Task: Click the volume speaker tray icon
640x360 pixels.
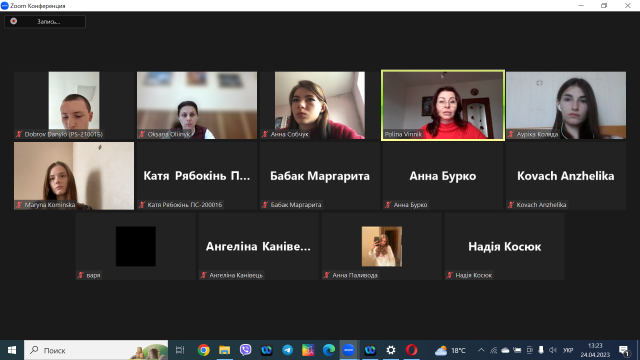Action: pyautogui.click(x=553, y=350)
